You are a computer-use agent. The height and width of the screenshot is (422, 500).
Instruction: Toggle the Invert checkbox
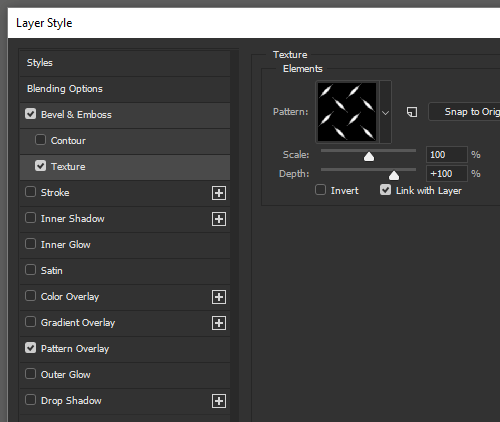pyautogui.click(x=320, y=190)
